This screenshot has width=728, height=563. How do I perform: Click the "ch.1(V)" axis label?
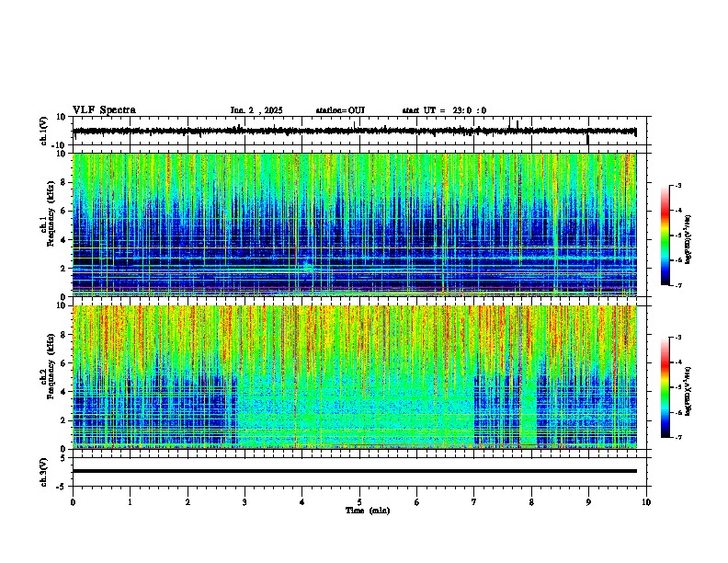point(44,131)
